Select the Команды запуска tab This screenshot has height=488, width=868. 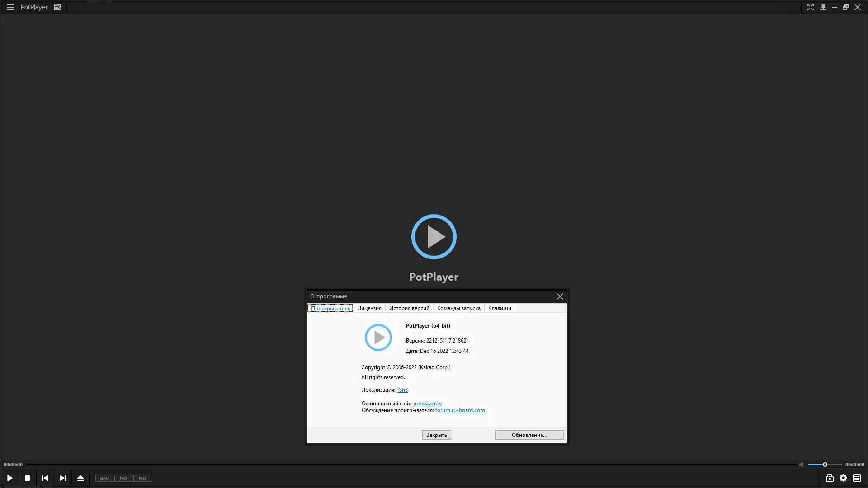tap(458, 308)
